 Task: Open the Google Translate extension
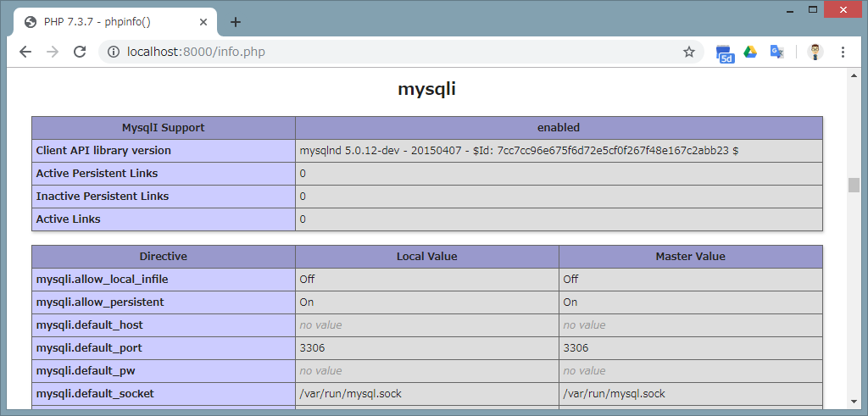[776, 52]
